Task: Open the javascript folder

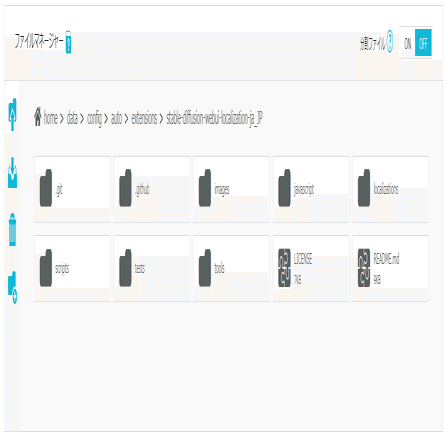Action: pyautogui.click(x=311, y=189)
